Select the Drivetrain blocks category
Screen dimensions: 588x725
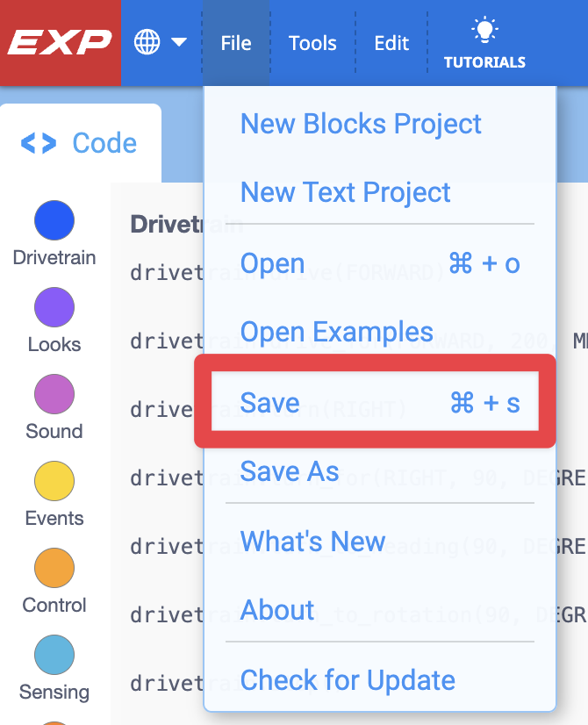(x=54, y=220)
